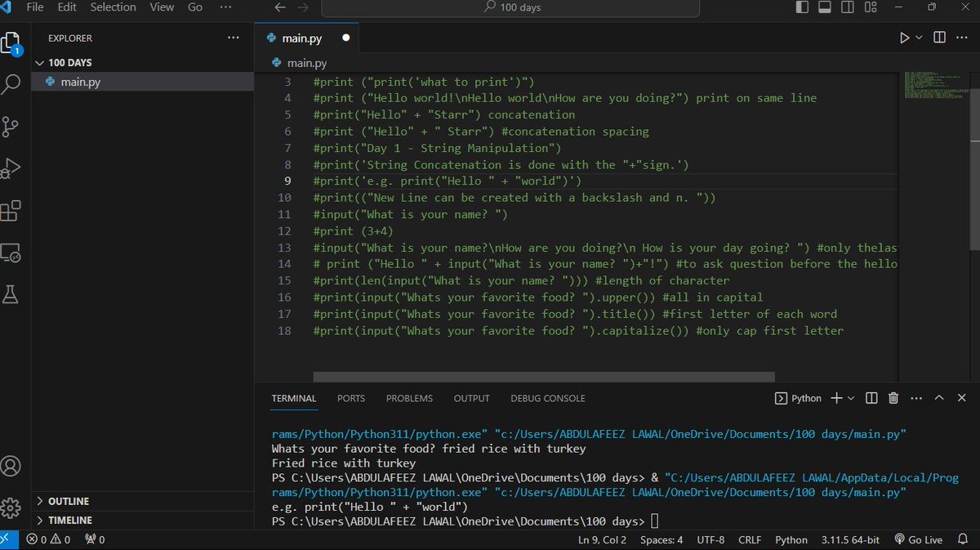Viewport: 980px width, 550px height.
Task: Open the Run and Debug view
Action: (x=11, y=168)
